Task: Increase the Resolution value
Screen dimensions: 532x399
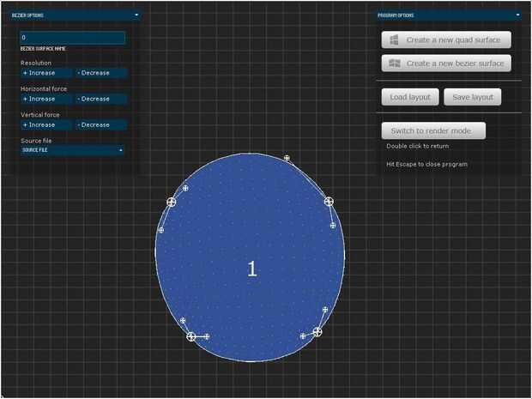Action: [x=46, y=73]
